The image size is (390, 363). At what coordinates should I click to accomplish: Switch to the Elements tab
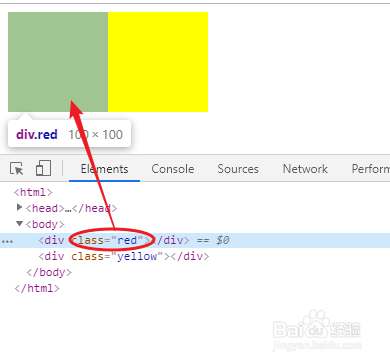click(104, 169)
